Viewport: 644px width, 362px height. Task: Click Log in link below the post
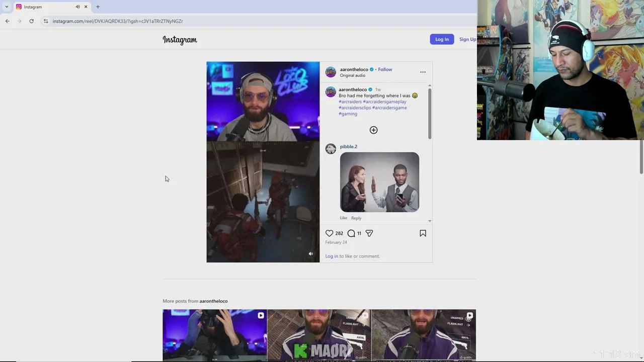332,256
